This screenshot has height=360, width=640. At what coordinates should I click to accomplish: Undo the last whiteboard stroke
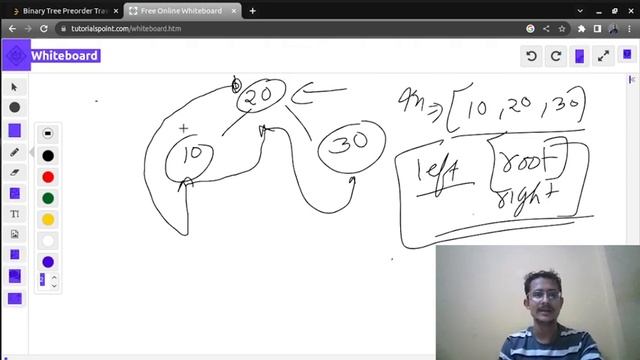[531, 56]
